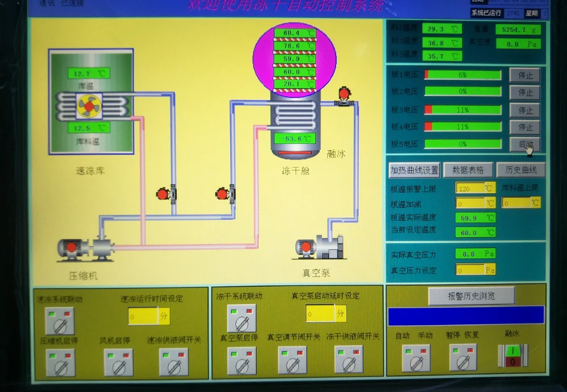Click the 系统已运行 status label
Viewport: 567px width, 392px height.
pyautogui.click(x=486, y=12)
